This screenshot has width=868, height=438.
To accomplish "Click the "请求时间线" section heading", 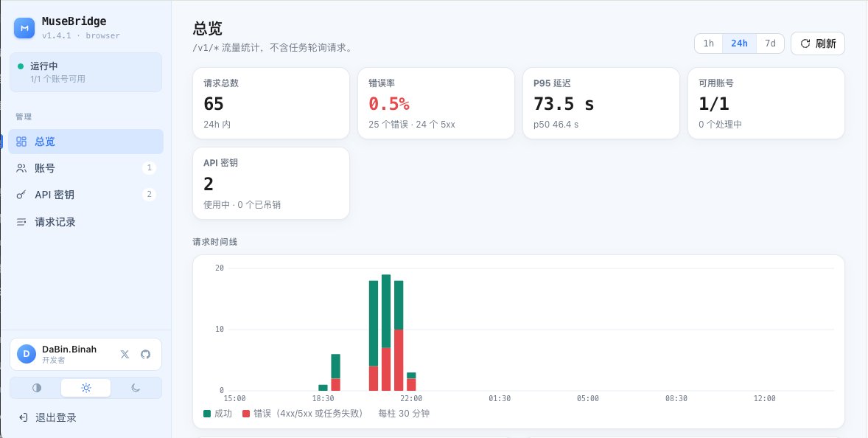I will (x=214, y=242).
